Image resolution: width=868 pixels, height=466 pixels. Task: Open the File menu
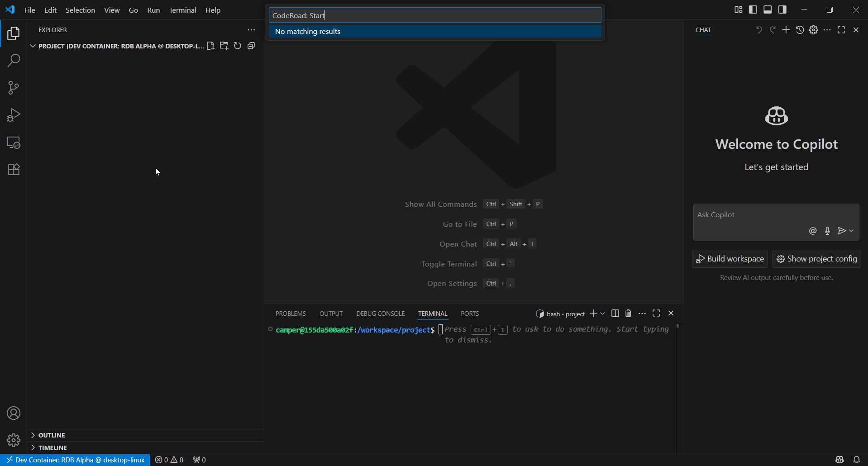(x=30, y=10)
